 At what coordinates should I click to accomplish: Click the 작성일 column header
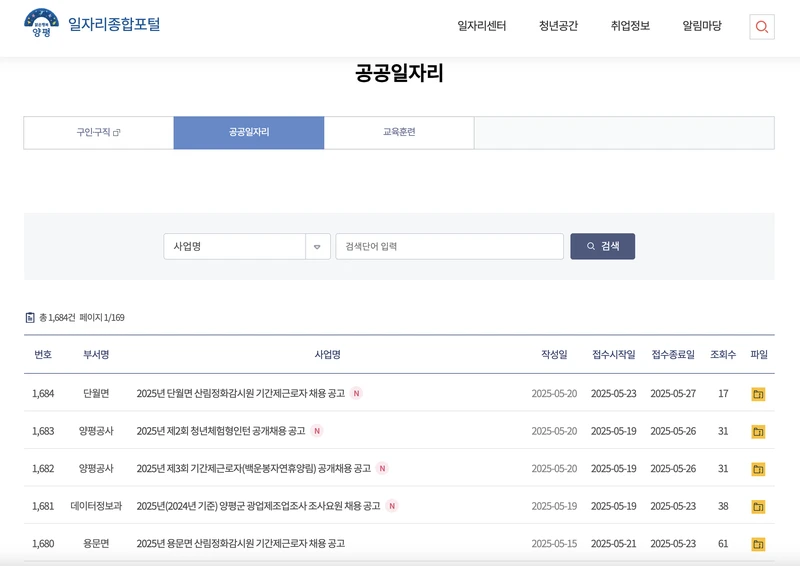[554, 355]
